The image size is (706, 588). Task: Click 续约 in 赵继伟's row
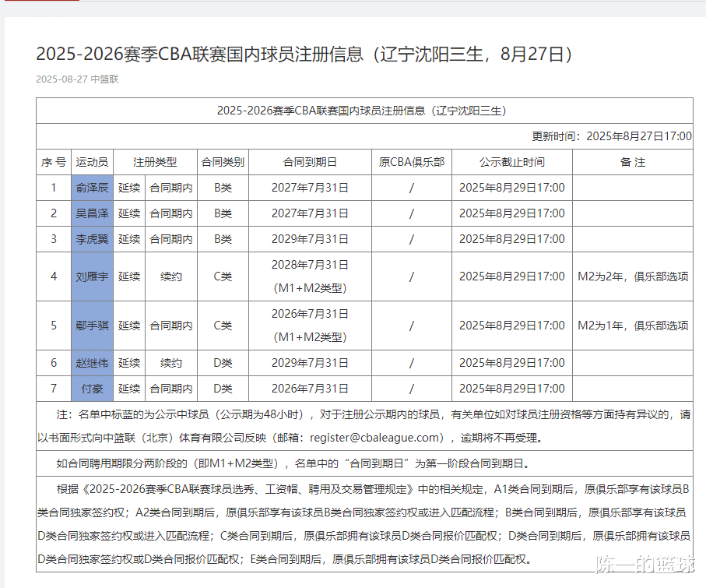[171, 363]
